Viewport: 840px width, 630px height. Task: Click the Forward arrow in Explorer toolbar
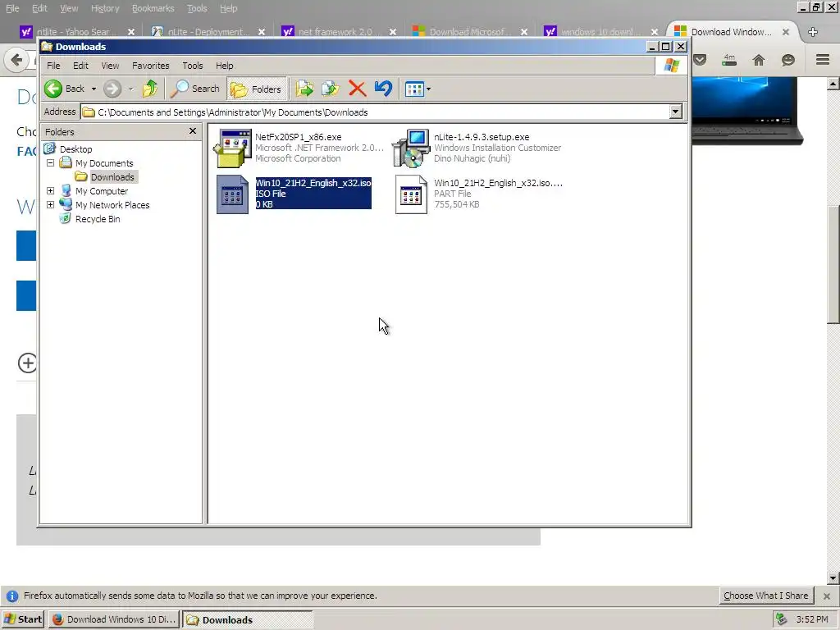tap(112, 89)
